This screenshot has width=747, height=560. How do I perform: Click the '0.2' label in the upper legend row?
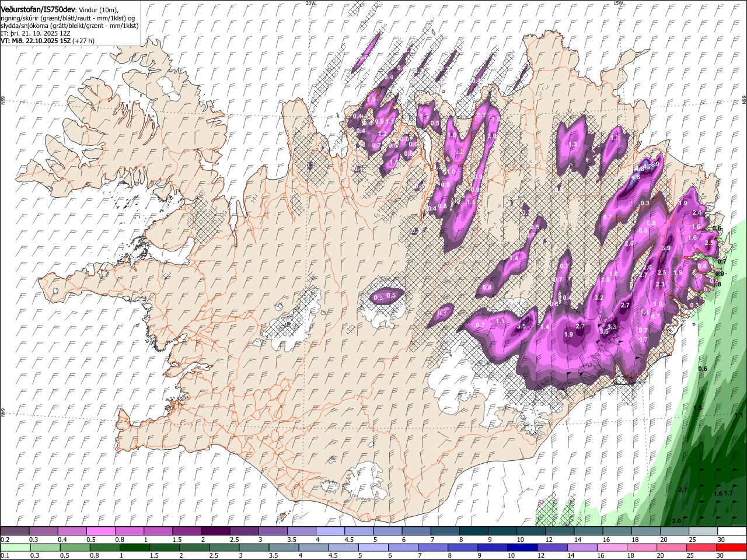point(5,540)
